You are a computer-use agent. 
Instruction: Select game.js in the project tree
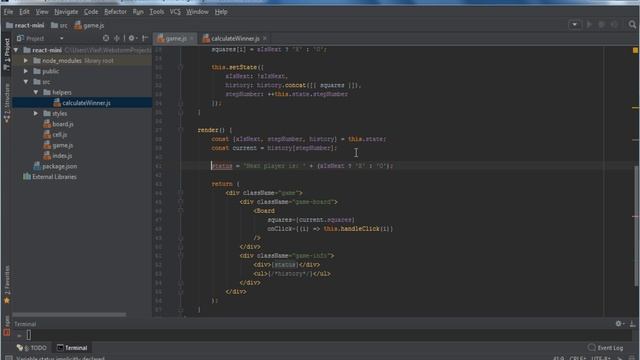tap(58, 145)
